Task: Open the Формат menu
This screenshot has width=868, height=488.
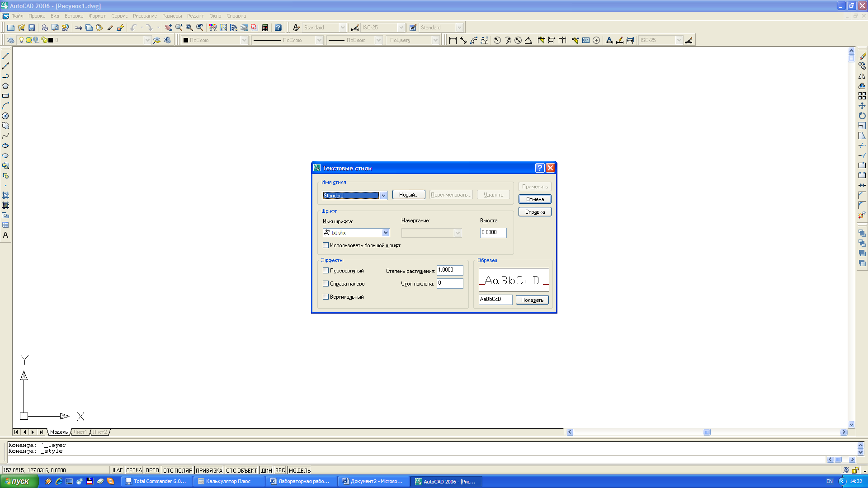Action: [x=97, y=16]
